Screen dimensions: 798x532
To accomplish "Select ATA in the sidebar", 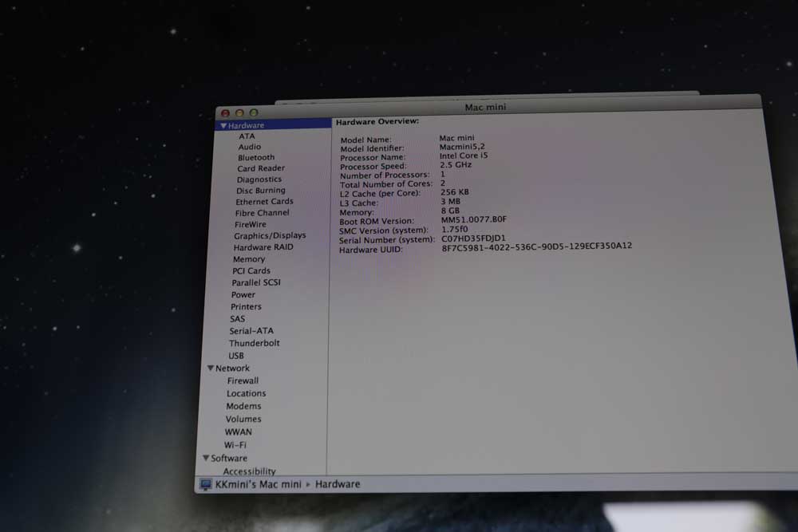I will (247, 136).
